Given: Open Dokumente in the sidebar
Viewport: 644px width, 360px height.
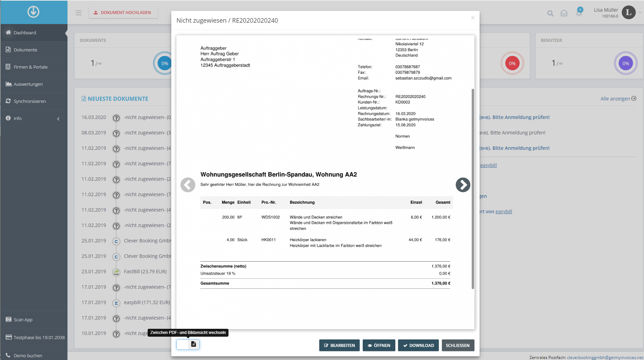Looking at the screenshot, I should [x=34, y=50].
